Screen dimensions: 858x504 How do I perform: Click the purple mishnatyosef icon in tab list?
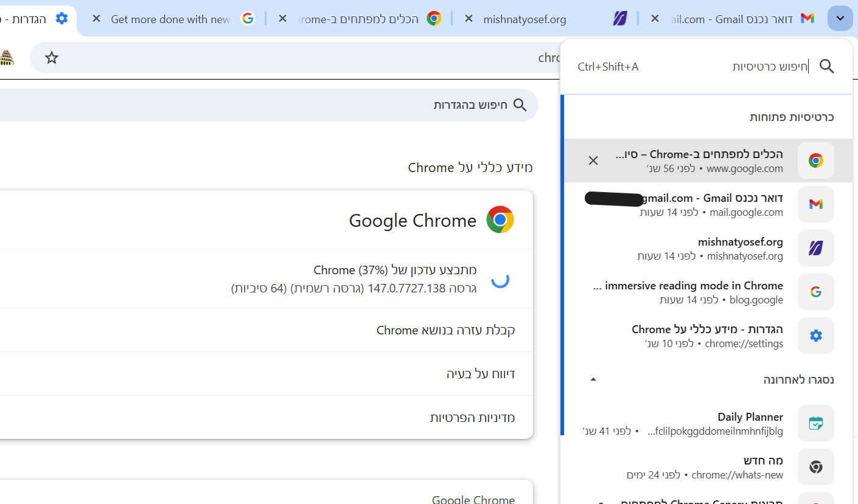click(816, 248)
